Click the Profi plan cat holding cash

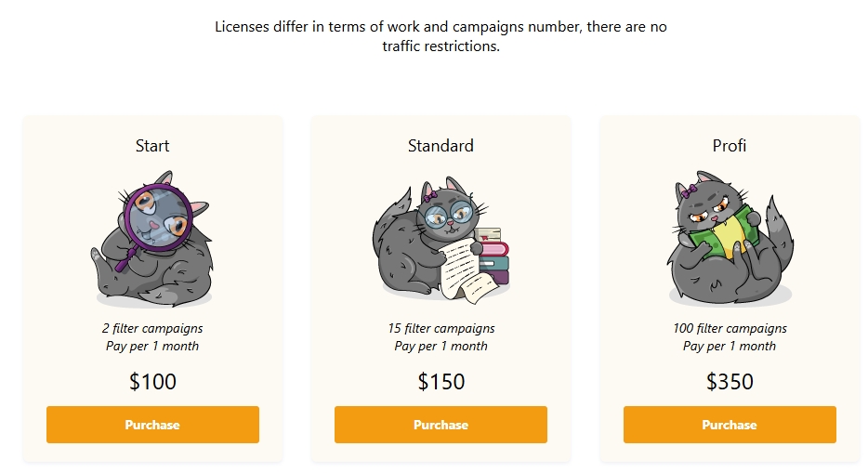tap(730, 237)
